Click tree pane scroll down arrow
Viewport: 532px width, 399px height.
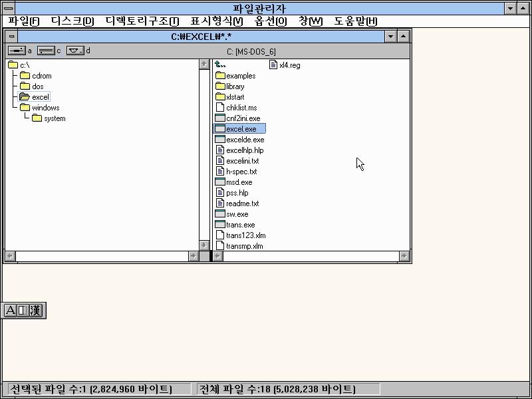tap(204, 245)
